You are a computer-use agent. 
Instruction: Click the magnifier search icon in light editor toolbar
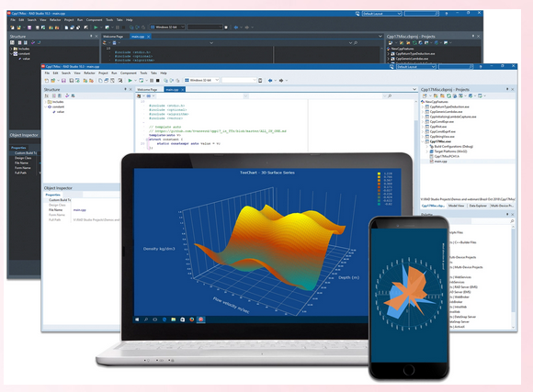[390, 96]
